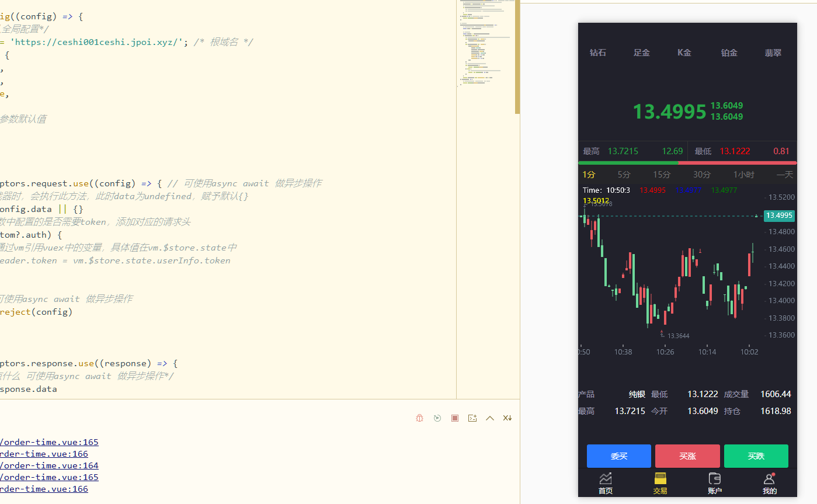Open the order-time.vue:165 console link

pos(49,442)
